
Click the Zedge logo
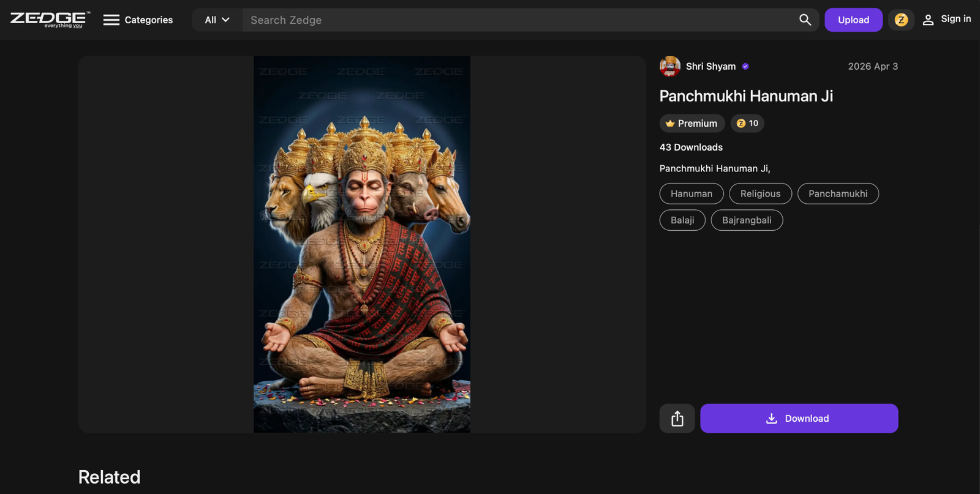click(x=50, y=20)
